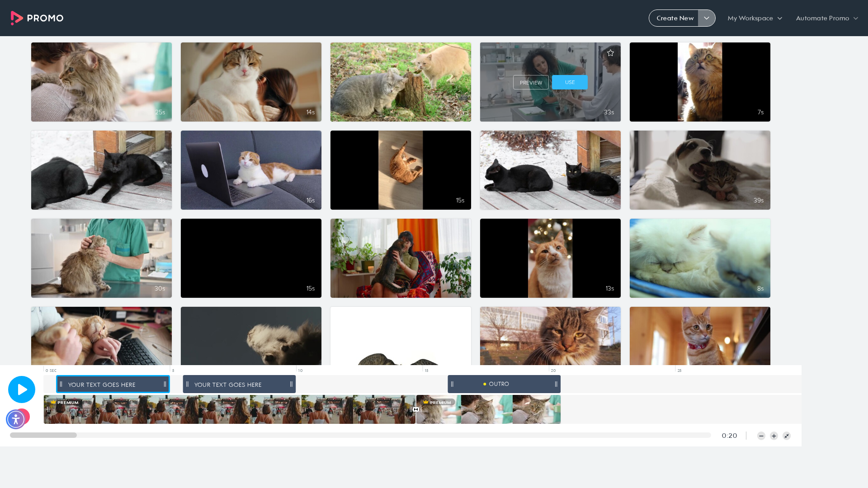This screenshot has height=488, width=868.
Task: Click the blue USE button
Action: (x=570, y=82)
